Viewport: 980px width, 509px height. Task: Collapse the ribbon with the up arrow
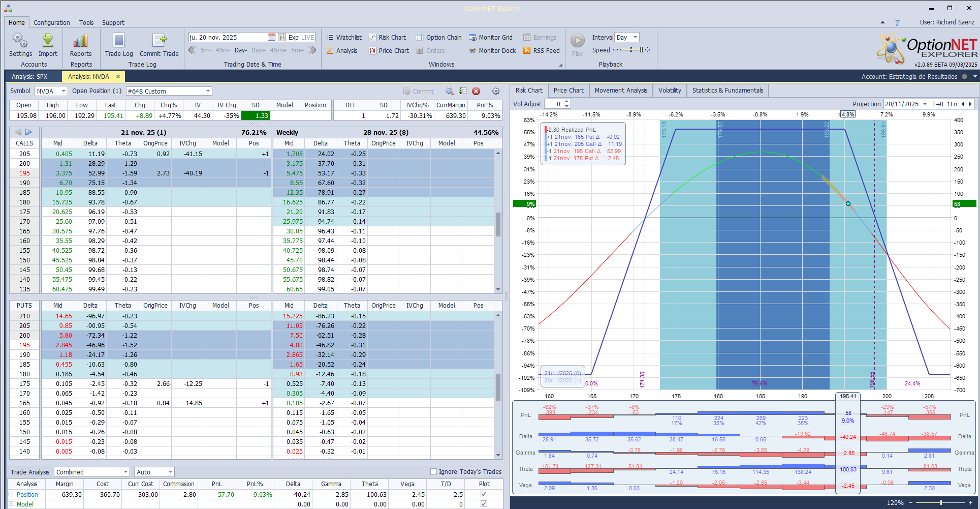tap(882, 22)
